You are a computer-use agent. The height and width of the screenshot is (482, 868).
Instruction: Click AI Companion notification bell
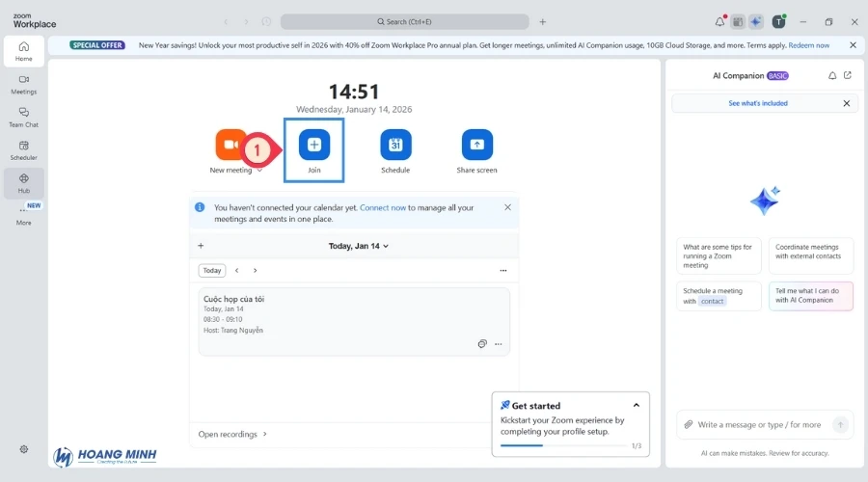click(x=832, y=75)
